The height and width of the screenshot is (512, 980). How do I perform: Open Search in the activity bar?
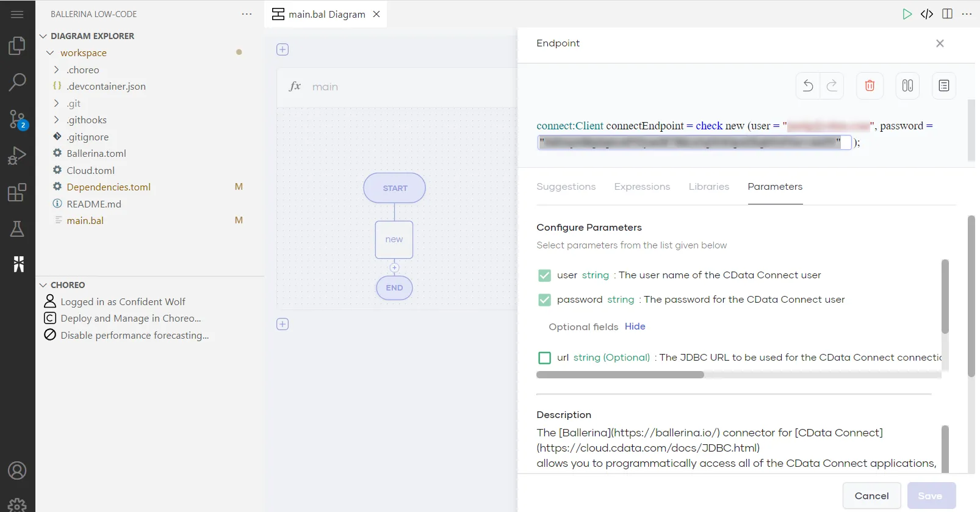[x=17, y=82]
